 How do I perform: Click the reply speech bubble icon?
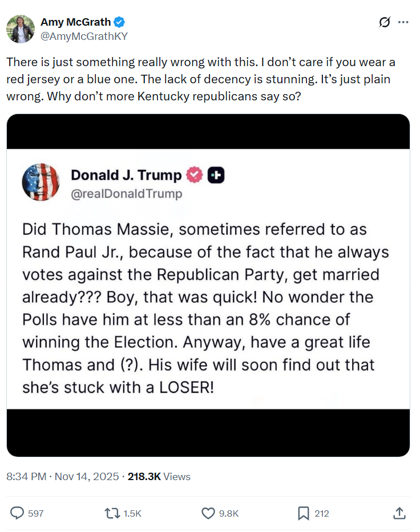point(18,513)
